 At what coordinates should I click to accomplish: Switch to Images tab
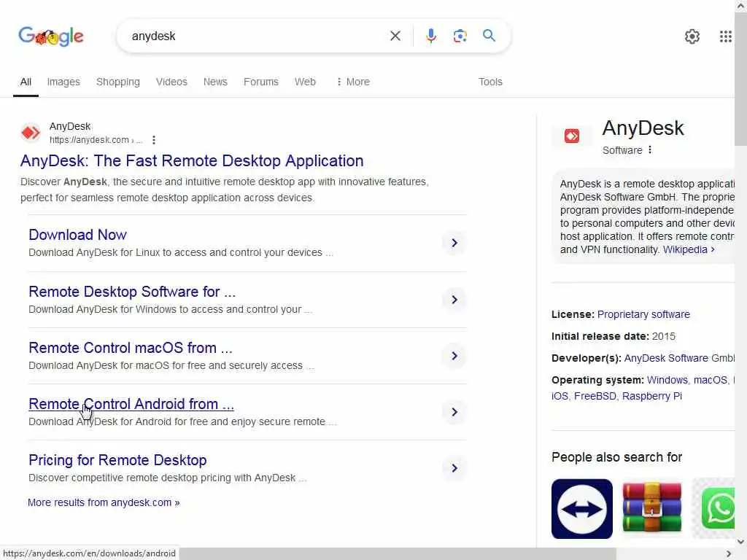[63, 82]
